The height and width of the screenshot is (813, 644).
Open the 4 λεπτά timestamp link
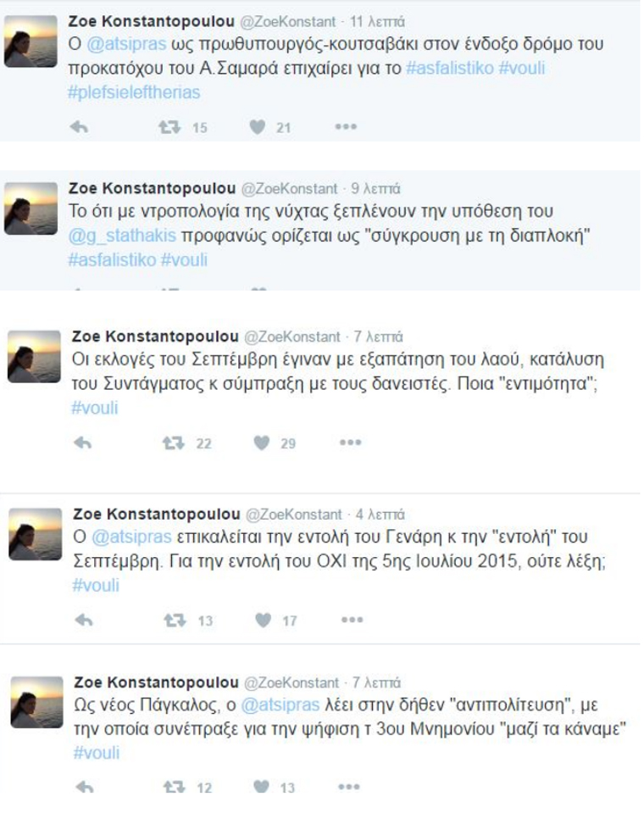[380, 515]
